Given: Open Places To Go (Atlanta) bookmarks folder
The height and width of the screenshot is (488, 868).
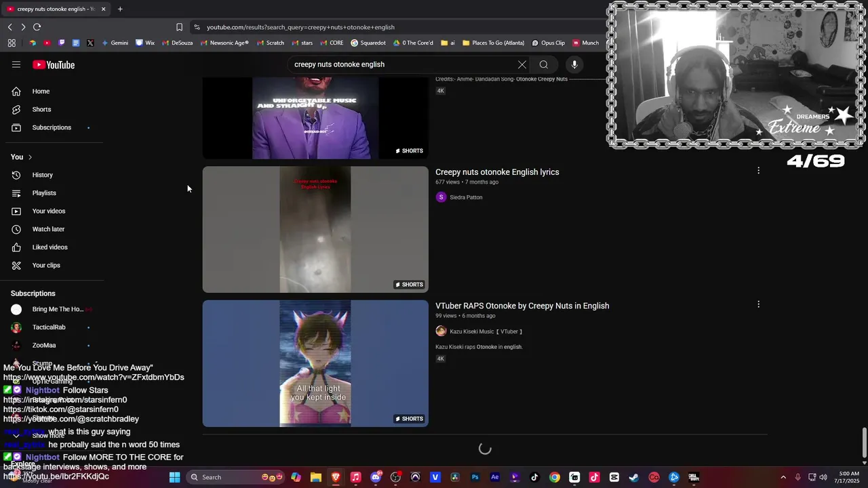Looking at the screenshot, I should 493,43.
